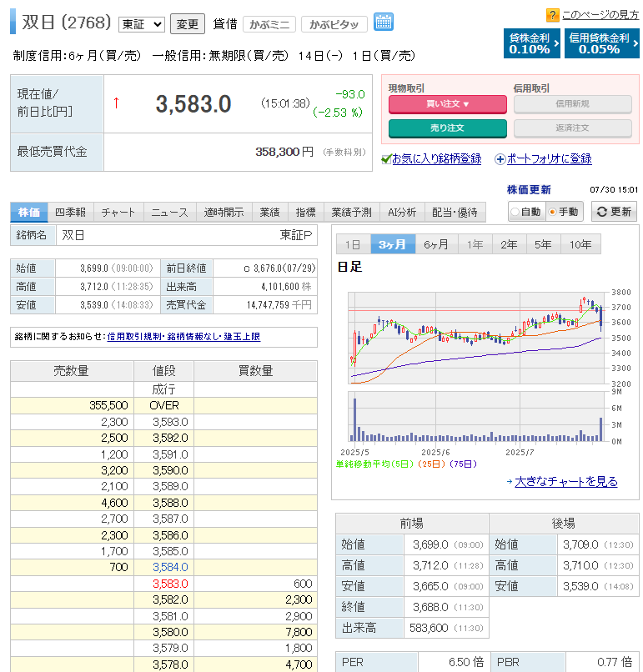Image resolution: width=643 pixels, height=672 pixels.
Task: Click the PER value 6.50 倍
Action: coord(466,662)
